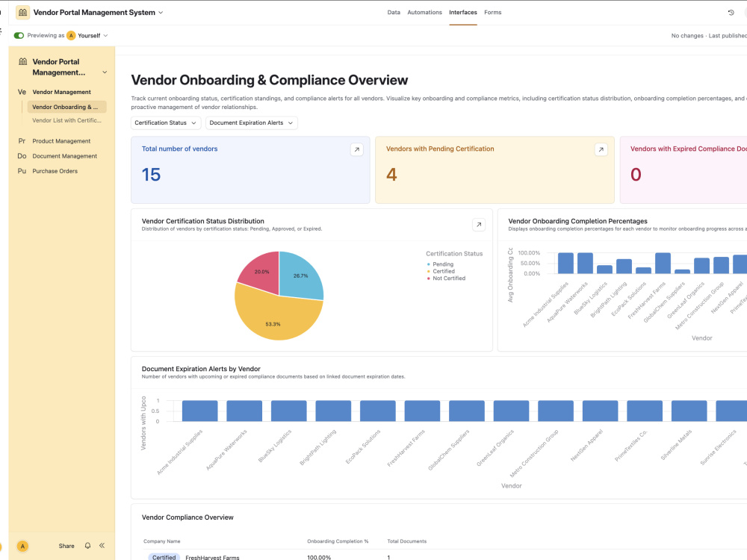The width and height of the screenshot is (747, 560).
Task: Click the Vendor Portal base icon in header
Action: click(22, 13)
